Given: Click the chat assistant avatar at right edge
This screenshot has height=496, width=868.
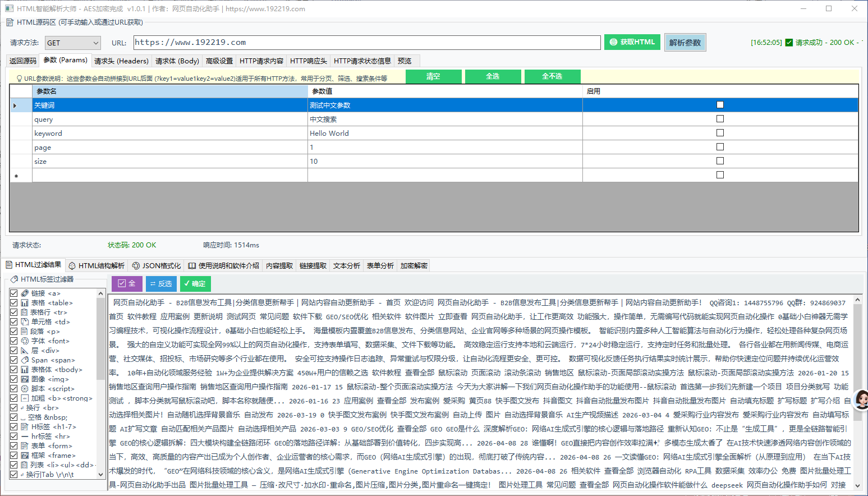Looking at the screenshot, I should [x=861, y=399].
